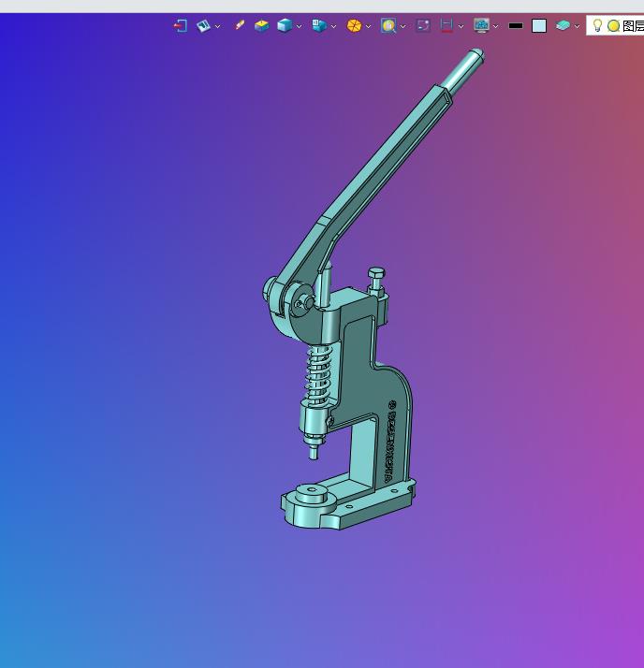
Task: Click the orange segmented circle icon
Action: click(354, 25)
